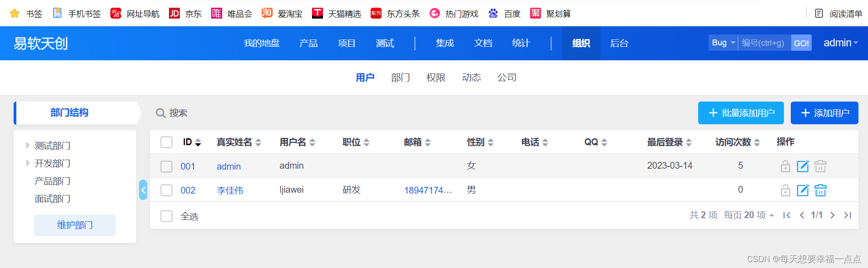Open the 网址导航 bookmark icon
Viewport: 868px width, 268px height.
(x=116, y=13)
